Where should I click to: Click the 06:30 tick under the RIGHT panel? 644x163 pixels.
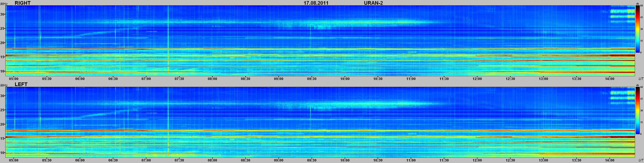[x=113, y=79]
